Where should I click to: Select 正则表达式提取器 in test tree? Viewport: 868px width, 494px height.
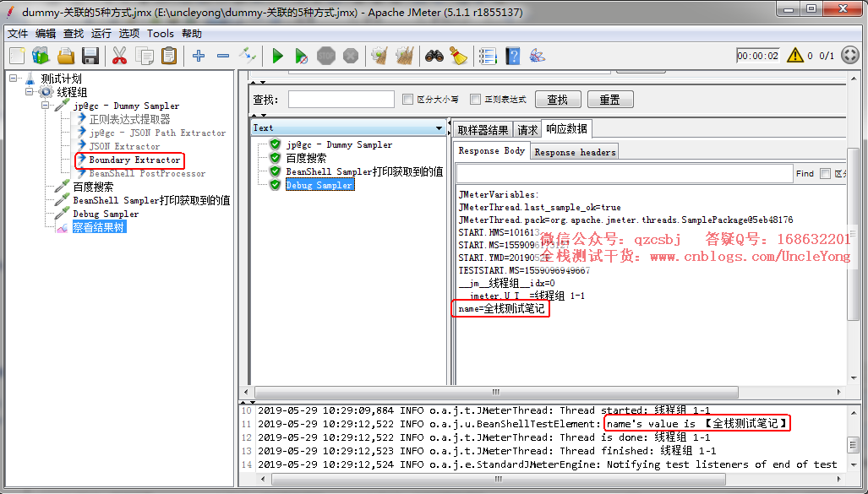pyautogui.click(x=129, y=119)
